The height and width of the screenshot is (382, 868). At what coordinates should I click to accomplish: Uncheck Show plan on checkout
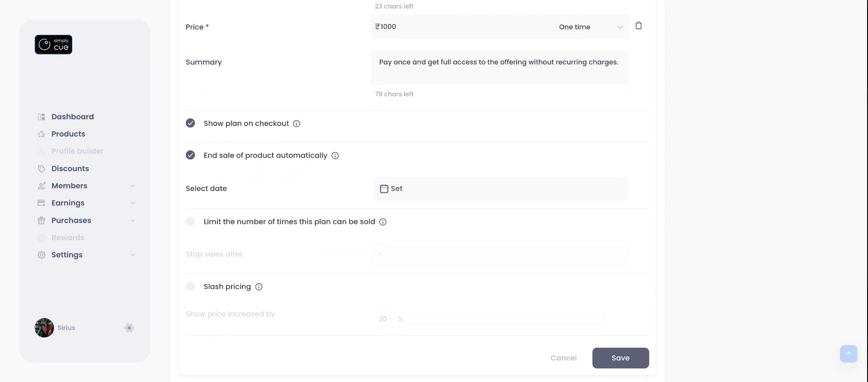pos(190,123)
